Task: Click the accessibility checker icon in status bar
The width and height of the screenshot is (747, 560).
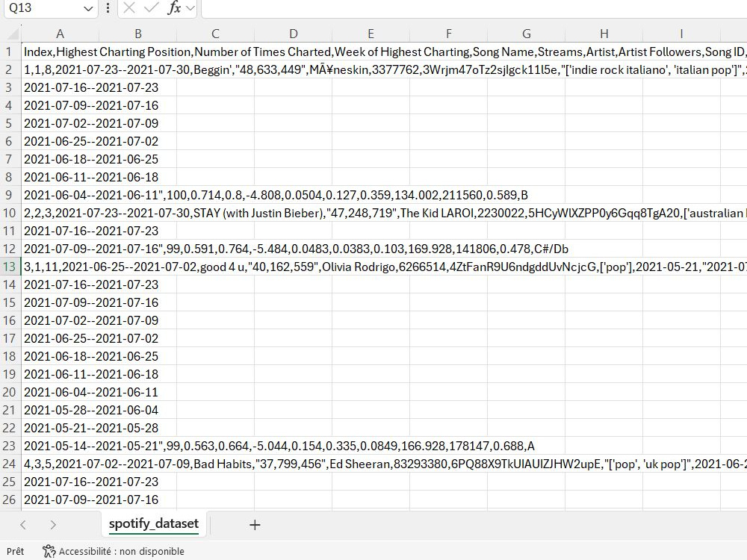Action: click(49, 552)
